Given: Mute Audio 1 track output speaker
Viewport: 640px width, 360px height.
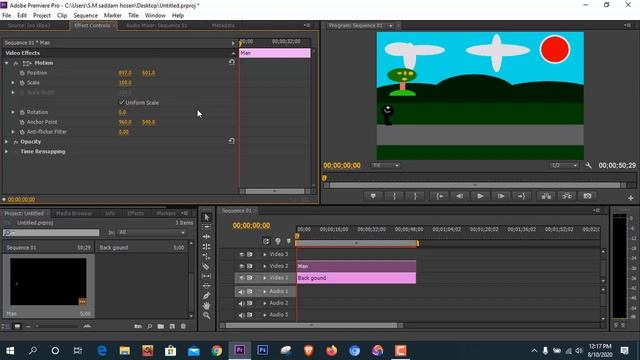Looking at the screenshot, I should tap(241, 291).
